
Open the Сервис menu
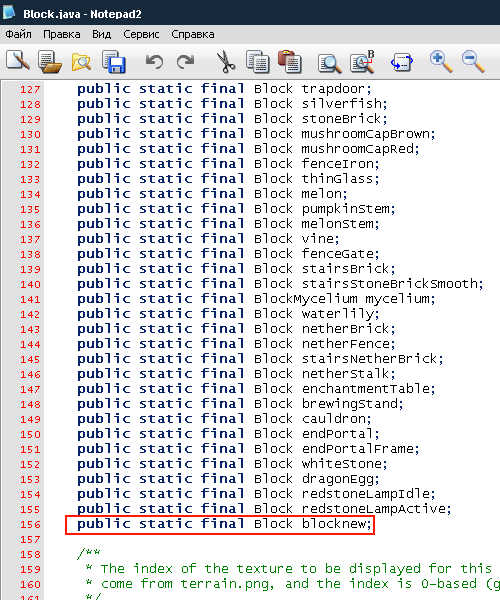[x=141, y=34]
